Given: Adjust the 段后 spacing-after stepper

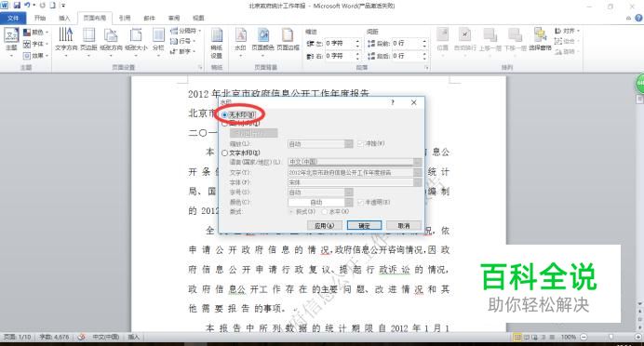Looking at the screenshot, I should pos(424,56).
